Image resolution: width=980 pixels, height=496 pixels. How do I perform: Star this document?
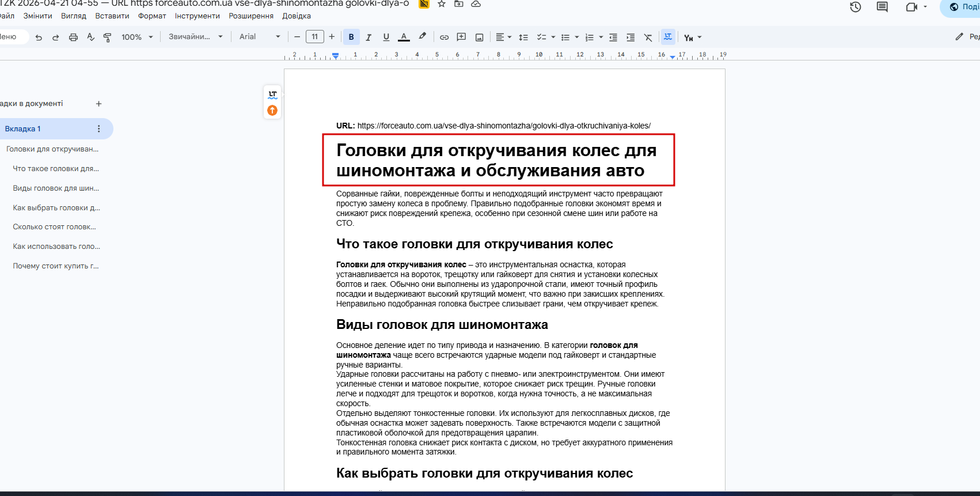442,3
